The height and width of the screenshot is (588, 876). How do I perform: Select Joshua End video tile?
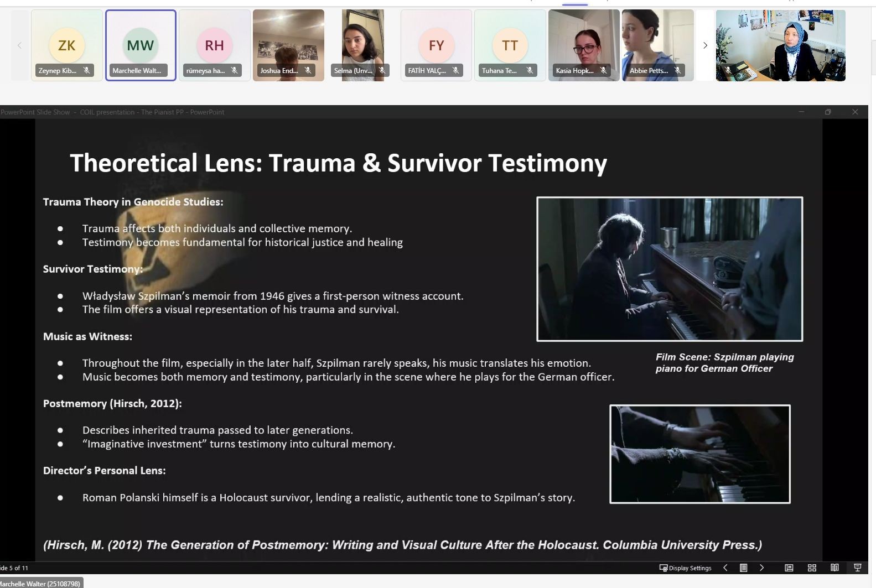(288, 45)
